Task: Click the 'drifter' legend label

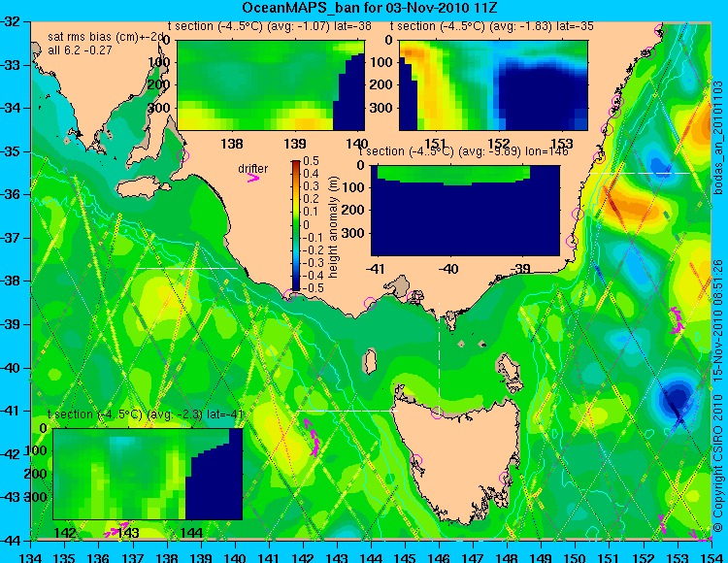Action: tap(253, 169)
